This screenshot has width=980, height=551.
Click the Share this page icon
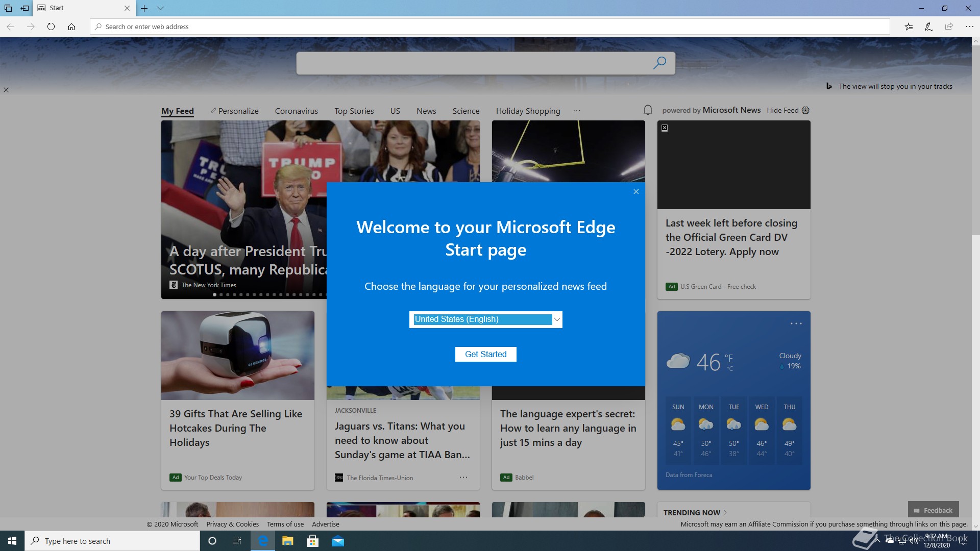coord(949,27)
